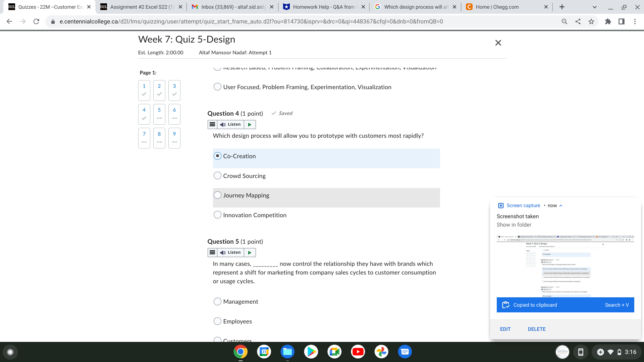Bookmark the page using the star icon

click(x=591, y=21)
